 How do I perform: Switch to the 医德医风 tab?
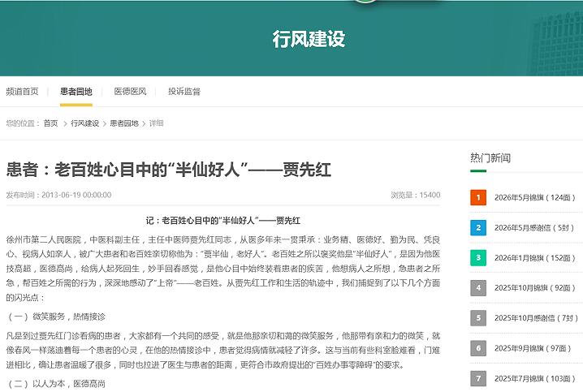click(x=130, y=92)
